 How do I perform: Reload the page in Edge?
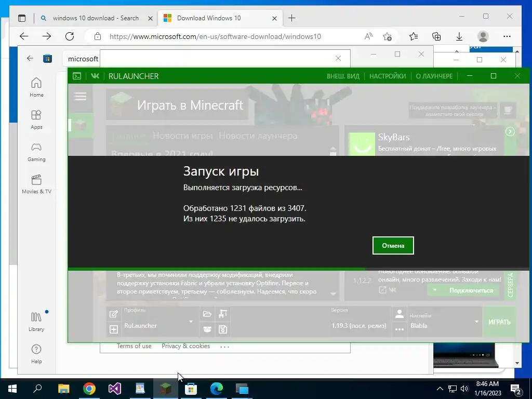coord(70,36)
